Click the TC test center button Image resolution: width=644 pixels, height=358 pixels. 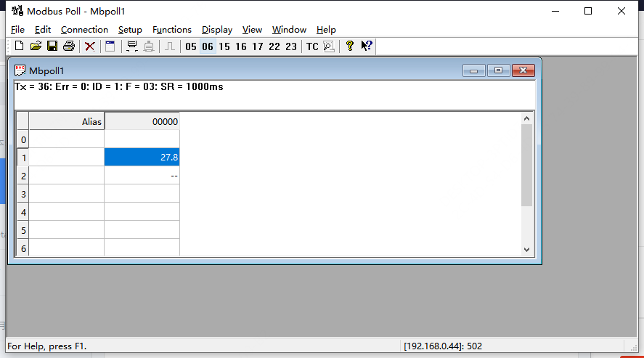pos(312,46)
